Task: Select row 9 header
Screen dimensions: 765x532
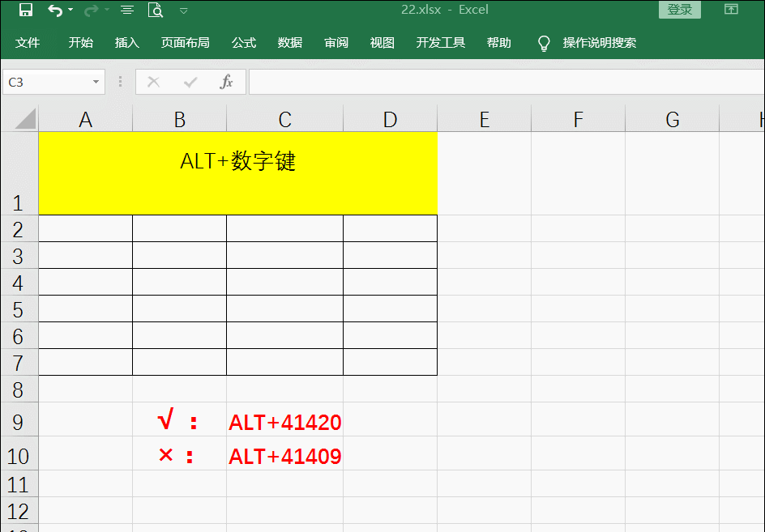Action: pos(19,419)
